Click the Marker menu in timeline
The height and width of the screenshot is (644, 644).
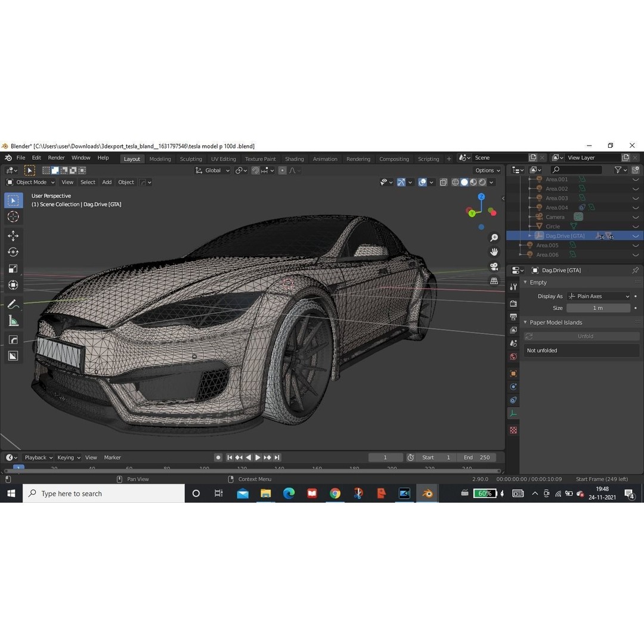112,457
